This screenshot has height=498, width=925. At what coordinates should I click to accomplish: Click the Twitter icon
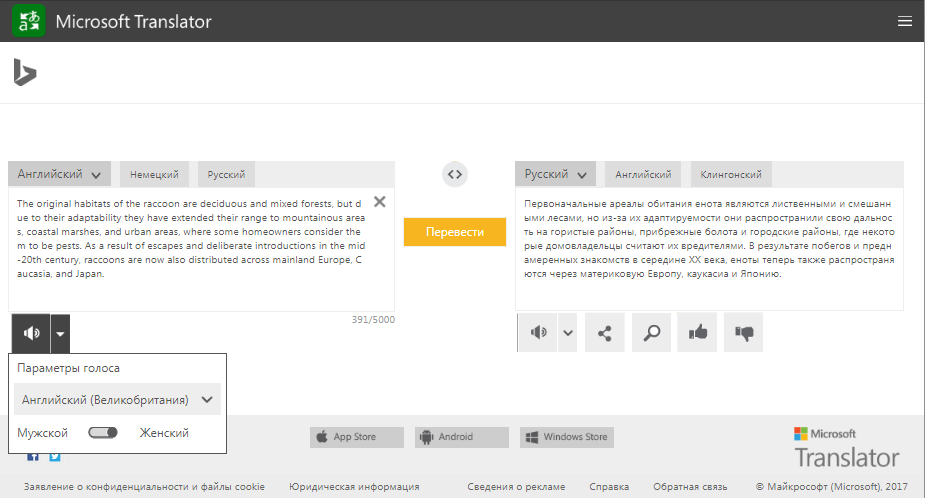[x=55, y=457]
